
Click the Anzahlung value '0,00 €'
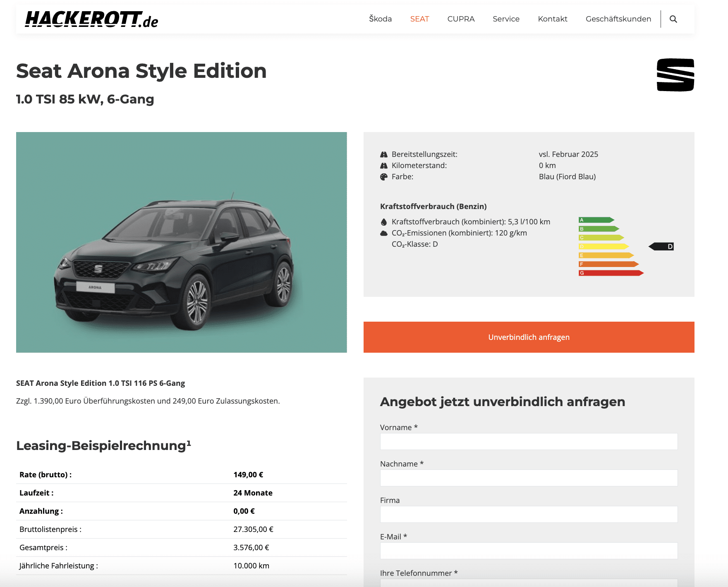244,511
